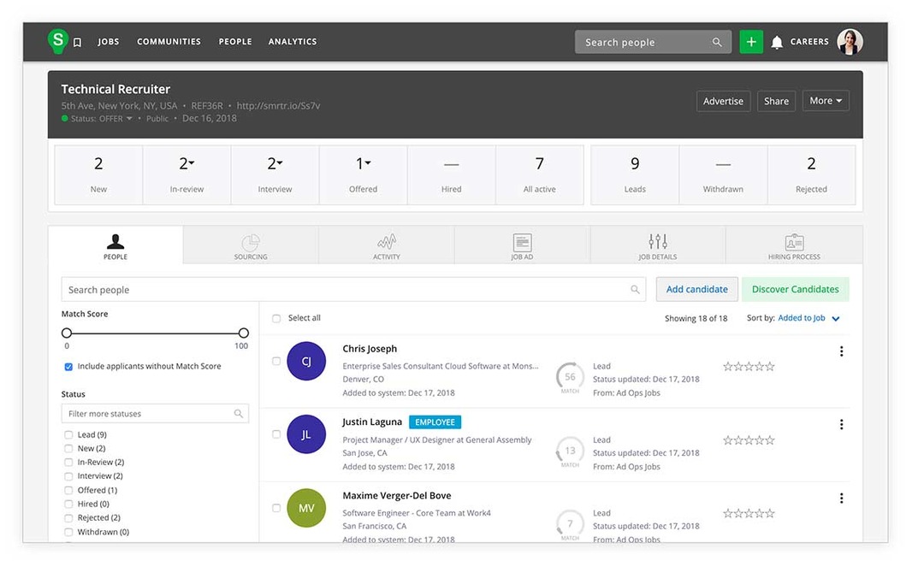Click the Match Score slider's right handle
Viewport: 924px width, 572px height.
pyautogui.click(x=243, y=333)
